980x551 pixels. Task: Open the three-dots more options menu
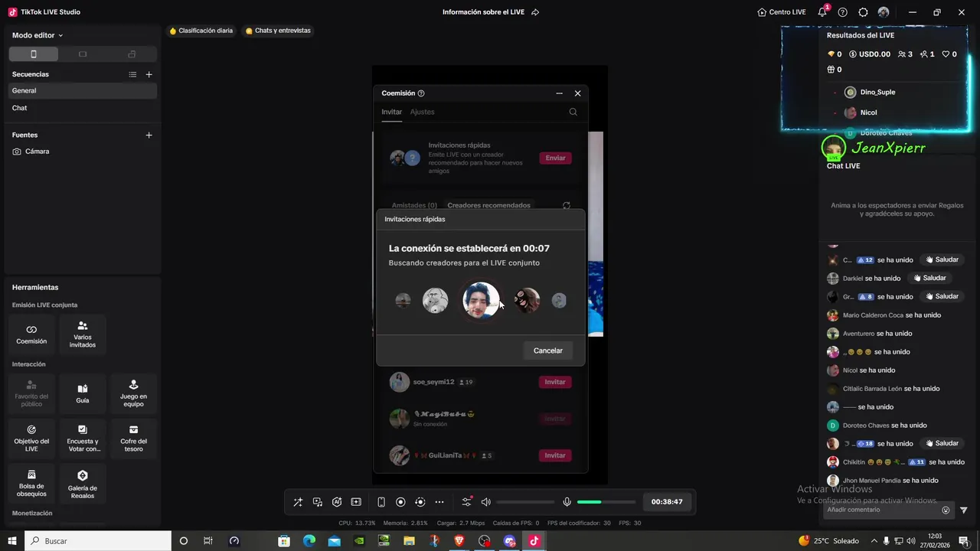439,502
